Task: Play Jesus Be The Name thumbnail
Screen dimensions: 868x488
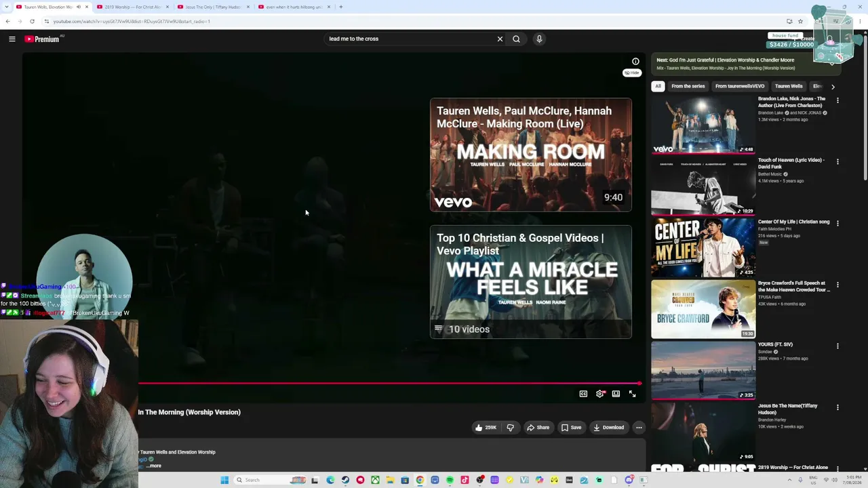Action: pos(703,432)
